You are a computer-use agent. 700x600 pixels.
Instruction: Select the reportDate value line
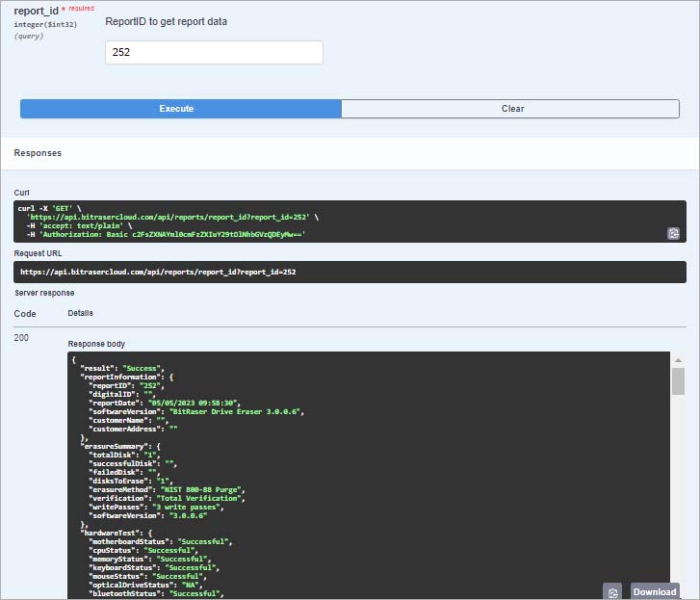165,403
